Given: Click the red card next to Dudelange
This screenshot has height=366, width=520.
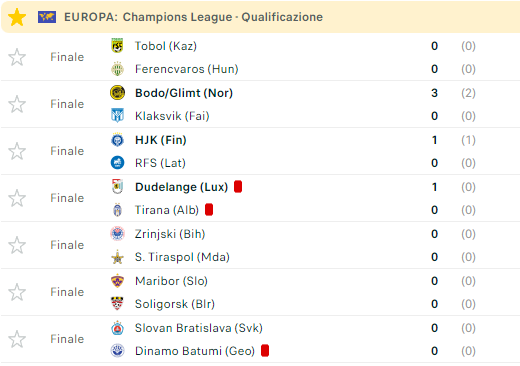Looking at the screenshot, I should click(238, 187).
